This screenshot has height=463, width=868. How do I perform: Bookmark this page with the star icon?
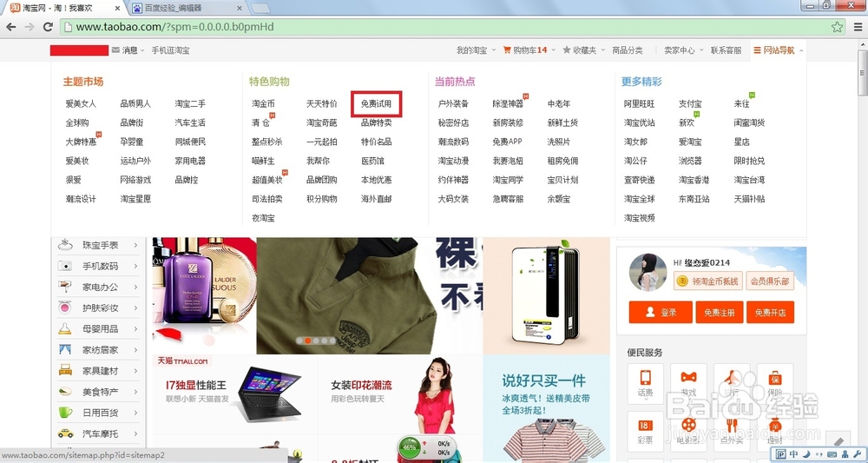tap(837, 27)
